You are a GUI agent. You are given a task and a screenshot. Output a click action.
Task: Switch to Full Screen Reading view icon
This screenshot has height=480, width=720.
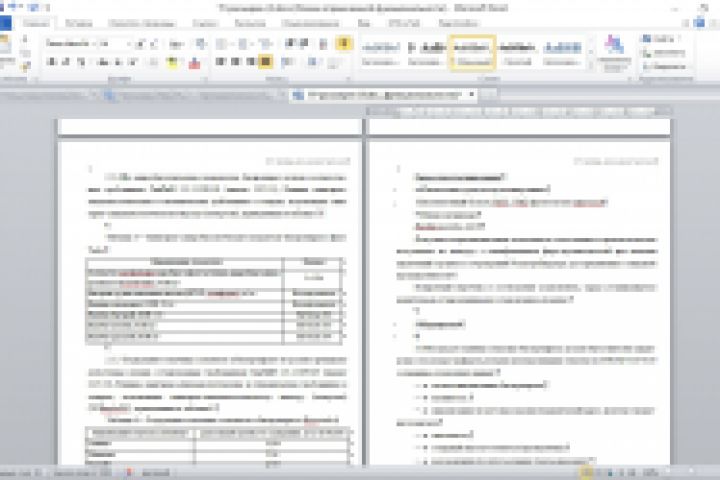click(x=598, y=473)
